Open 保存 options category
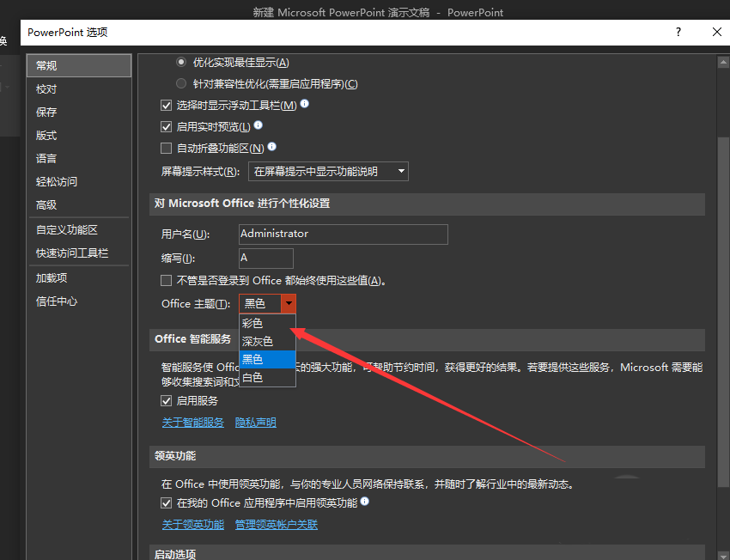The width and height of the screenshot is (730, 560). [79, 113]
